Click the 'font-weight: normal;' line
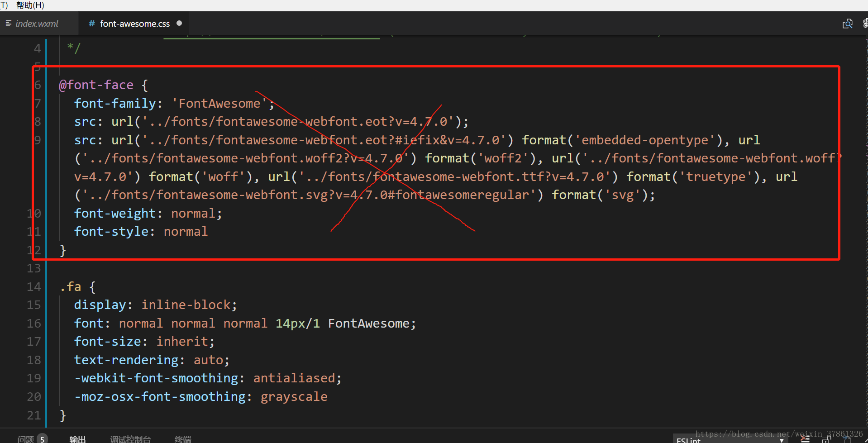Screen dimensions: 868x443 pyautogui.click(x=148, y=214)
